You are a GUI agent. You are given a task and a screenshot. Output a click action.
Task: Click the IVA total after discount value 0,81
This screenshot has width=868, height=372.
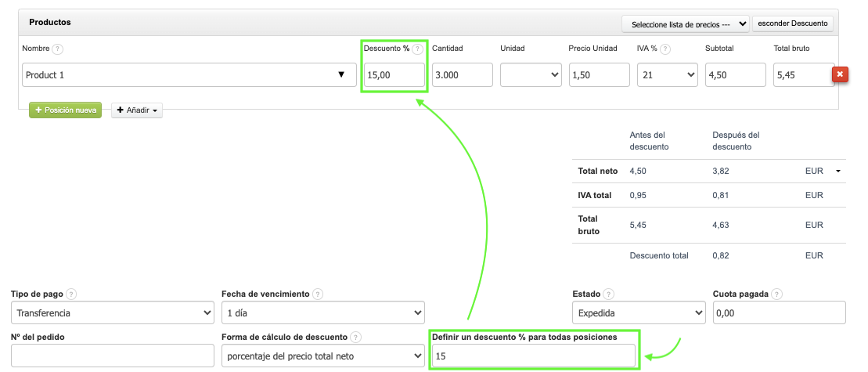[x=720, y=195]
